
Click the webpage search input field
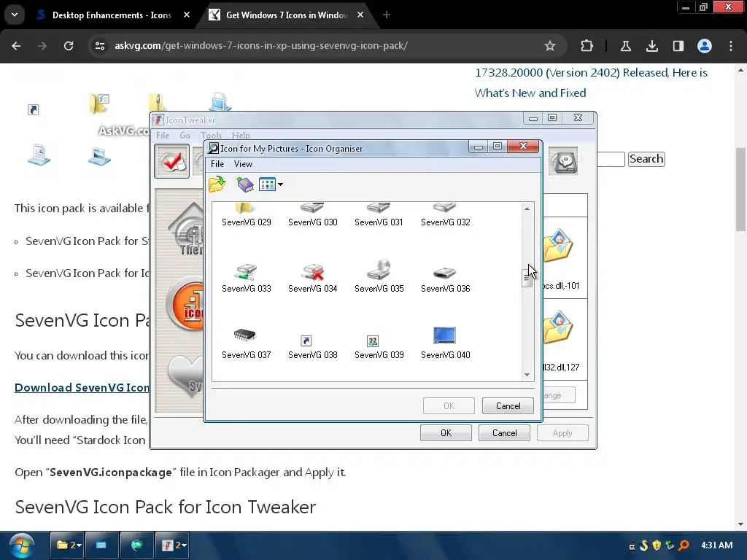point(611,159)
